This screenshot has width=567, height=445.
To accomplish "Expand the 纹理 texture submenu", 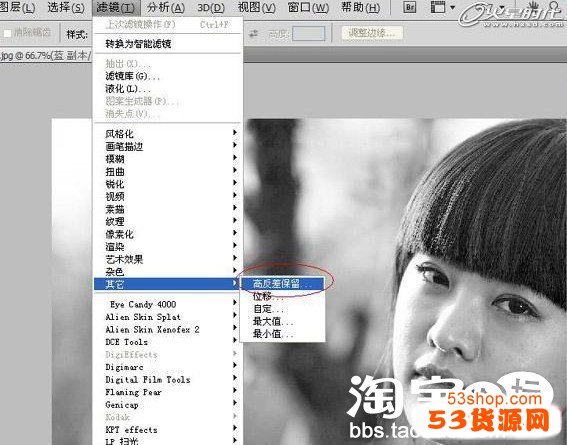I will tap(168, 221).
